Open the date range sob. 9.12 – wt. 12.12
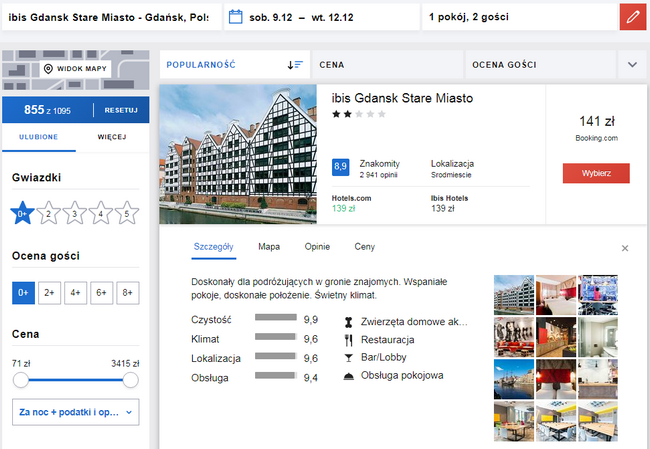The height and width of the screenshot is (449, 650). point(322,17)
